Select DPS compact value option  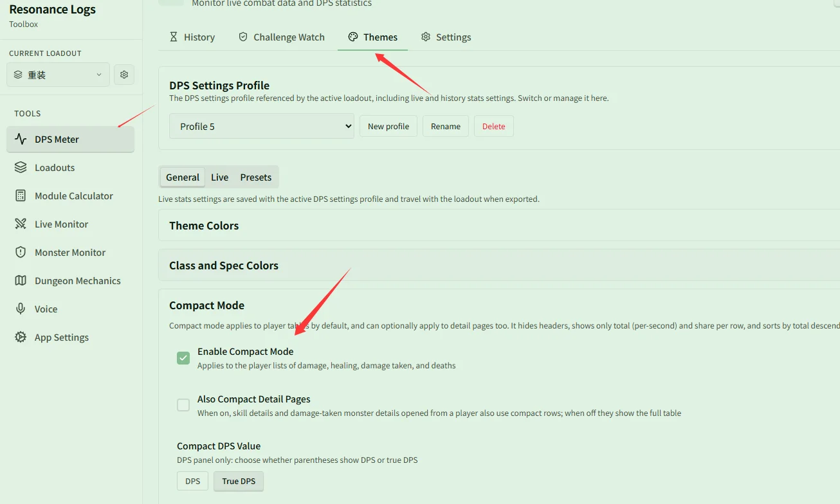pyautogui.click(x=192, y=481)
